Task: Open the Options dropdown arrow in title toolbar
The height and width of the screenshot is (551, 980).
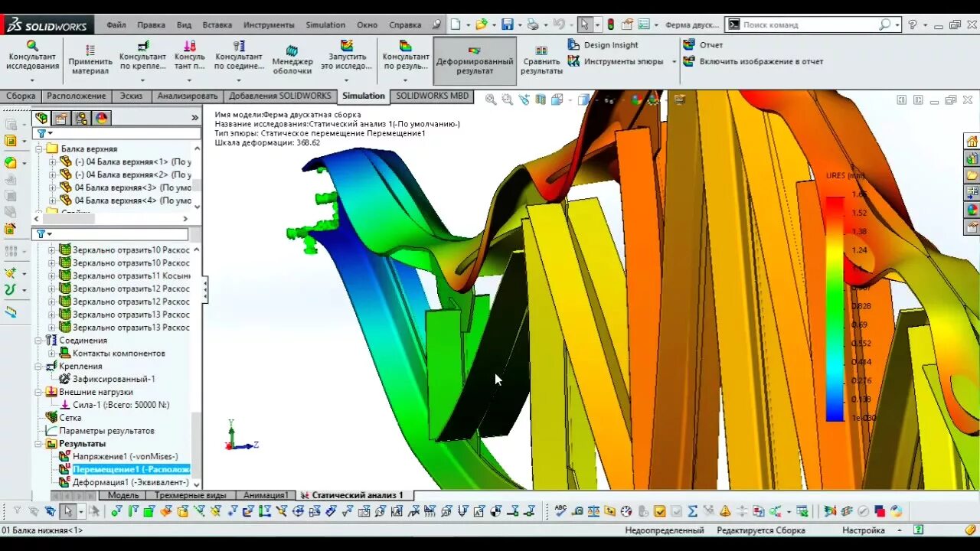Action: pos(655,24)
